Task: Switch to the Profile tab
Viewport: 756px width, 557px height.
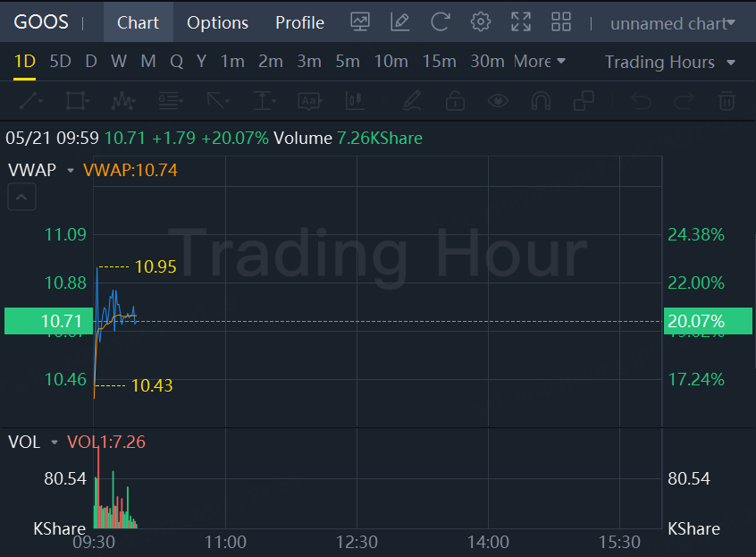Action: pos(299,22)
